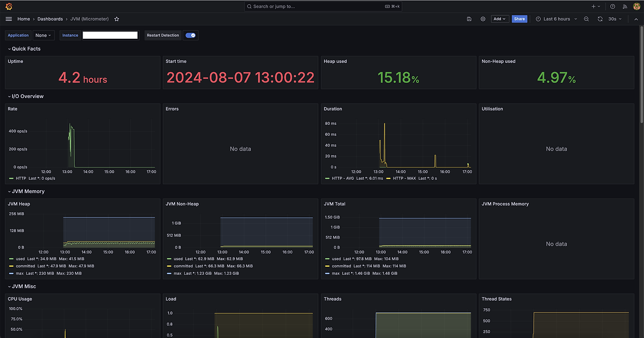
Task: Zoom out the time range
Action: coord(586,19)
